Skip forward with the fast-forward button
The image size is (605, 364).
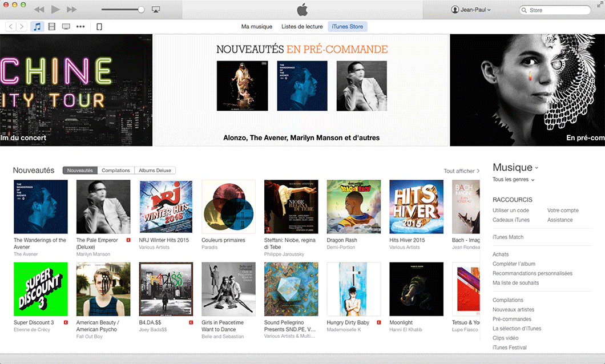71,9
